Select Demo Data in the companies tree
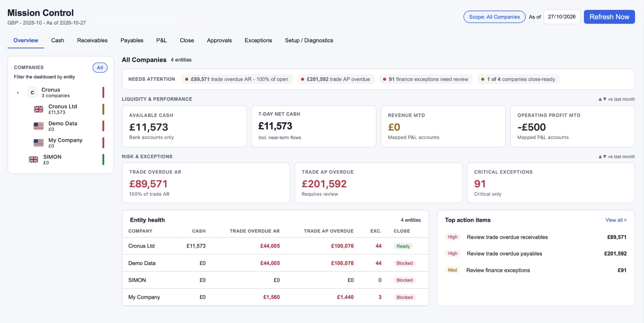644x323 pixels. pyautogui.click(x=63, y=126)
